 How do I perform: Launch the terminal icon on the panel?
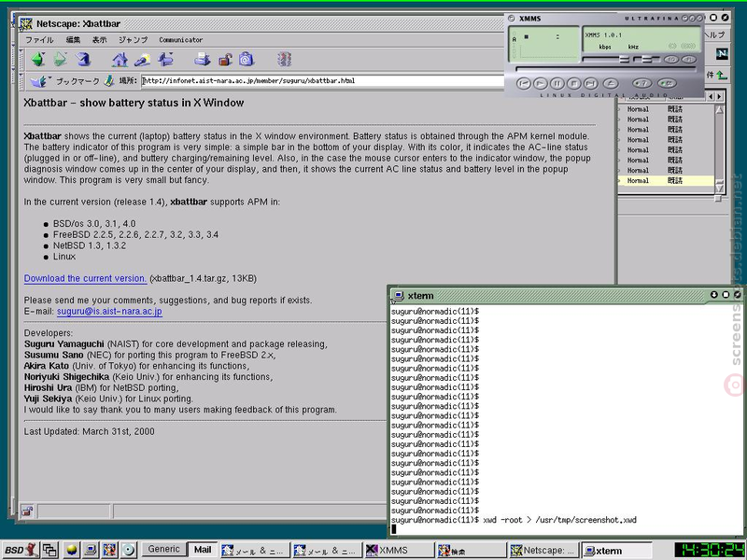90,550
